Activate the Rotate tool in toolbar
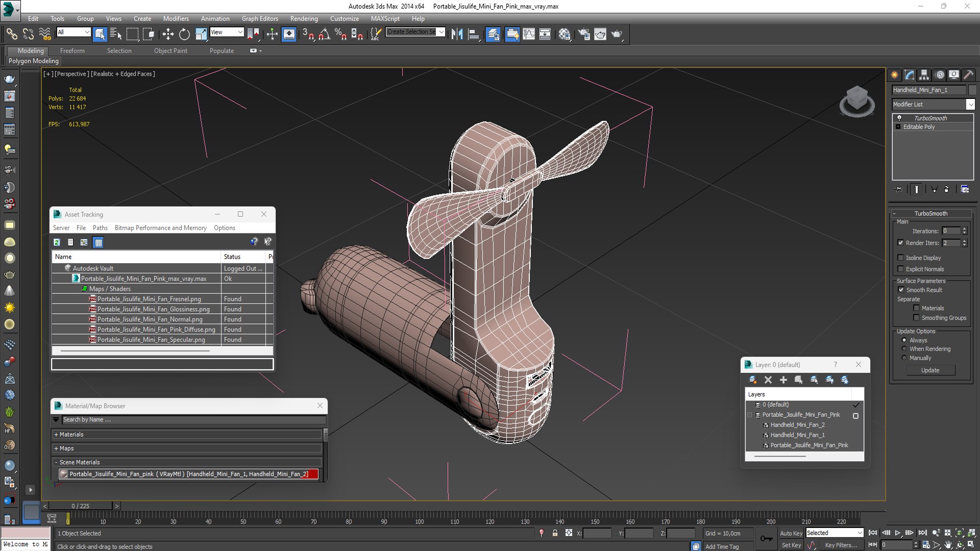Viewport: 980px width, 551px height. click(184, 34)
